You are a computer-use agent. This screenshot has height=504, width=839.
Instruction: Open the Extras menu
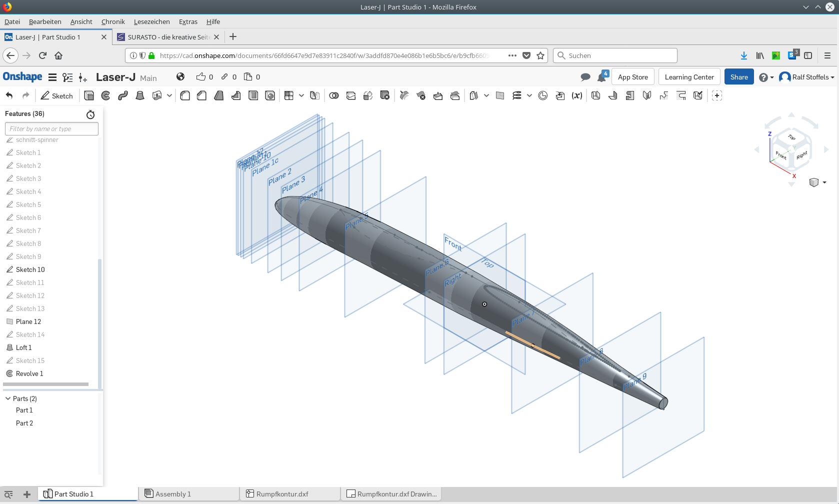(188, 21)
